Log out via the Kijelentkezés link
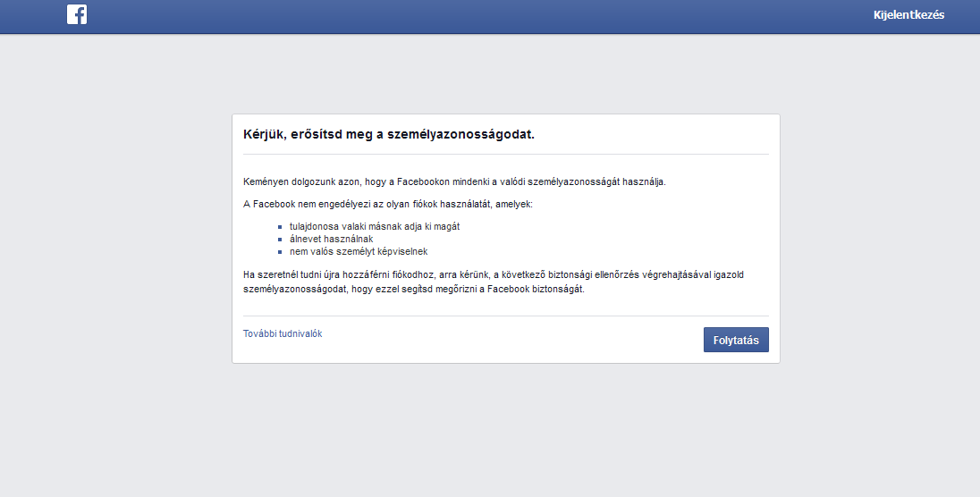 908,15
